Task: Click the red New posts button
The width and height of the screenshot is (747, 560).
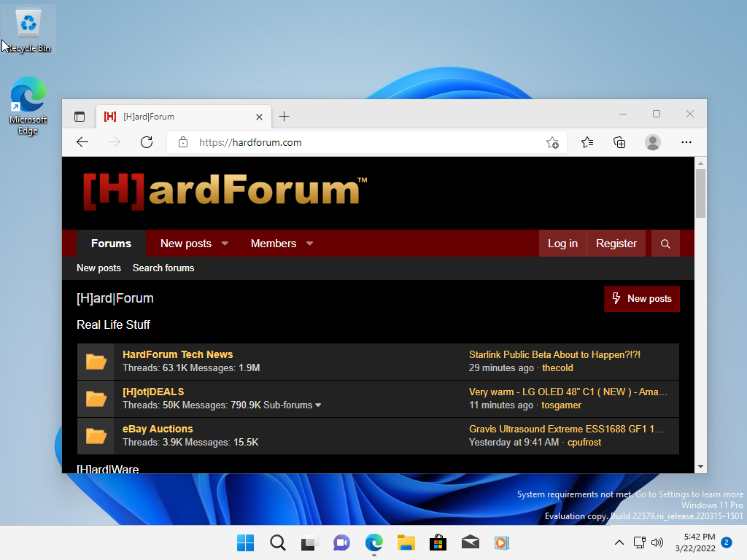Action: pos(642,298)
